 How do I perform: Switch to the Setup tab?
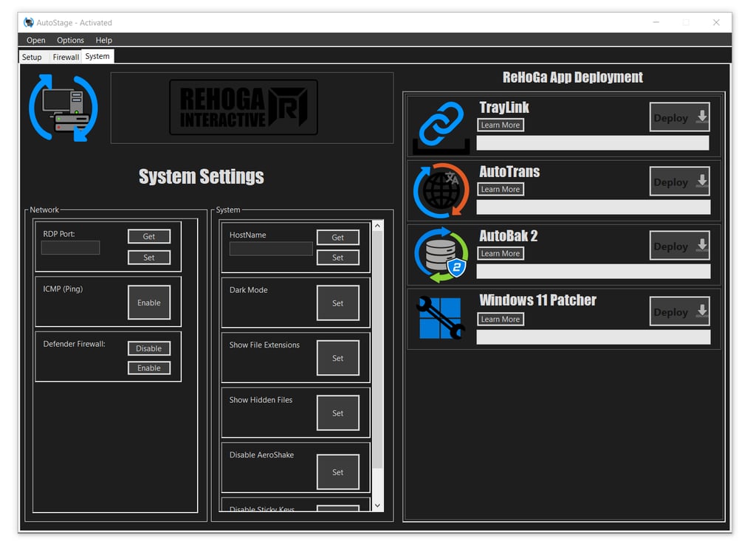coord(32,57)
